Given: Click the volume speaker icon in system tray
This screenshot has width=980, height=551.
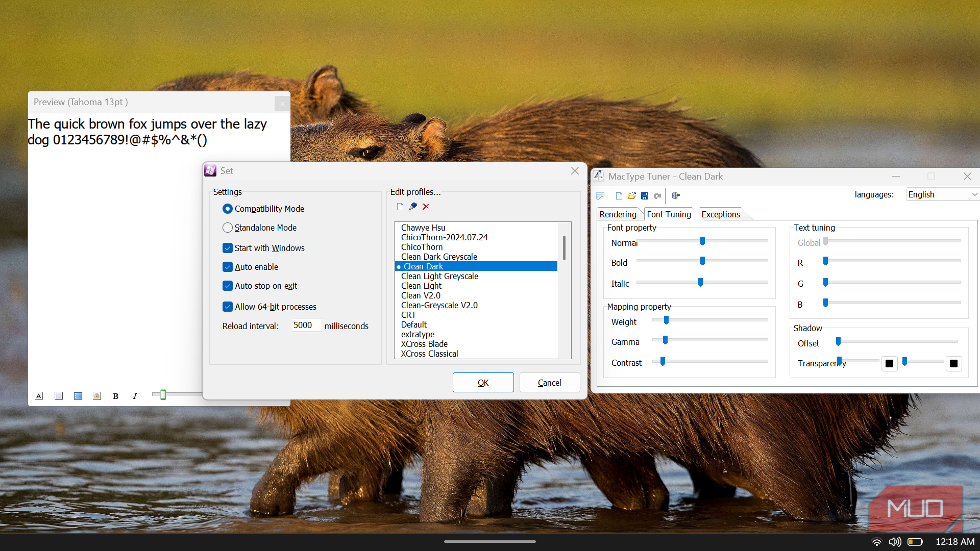Looking at the screenshot, I should pos(895,542).
